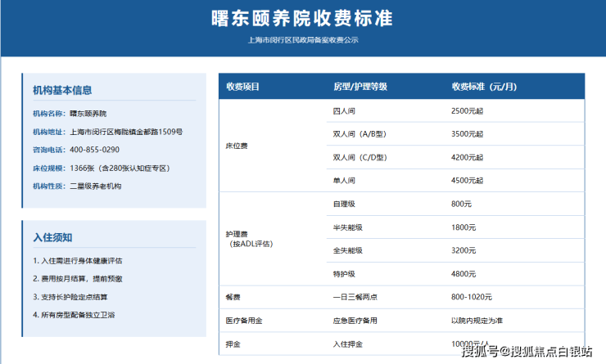Screen dimensions: 606x364
Task: Select notice item 支持长护险定点结算
Action: pyautogui.click(x=70, y=297)
